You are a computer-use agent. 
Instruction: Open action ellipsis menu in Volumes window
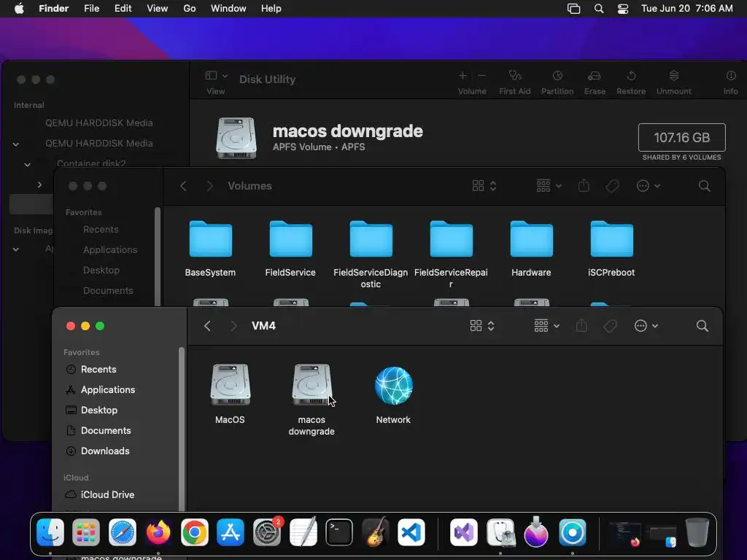[649, 186]
